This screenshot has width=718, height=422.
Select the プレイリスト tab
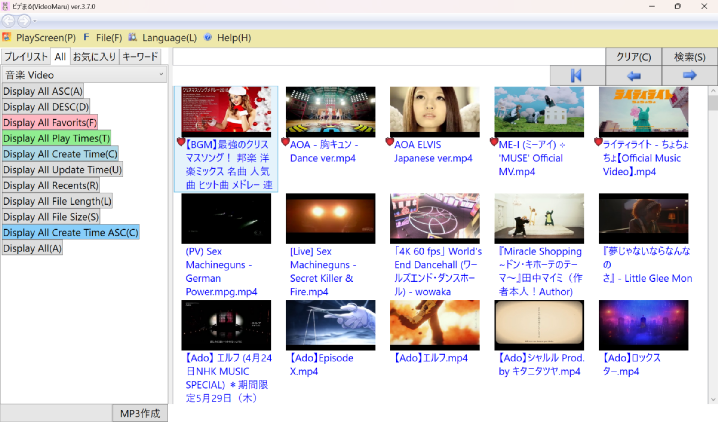click(x=26, y=57)
